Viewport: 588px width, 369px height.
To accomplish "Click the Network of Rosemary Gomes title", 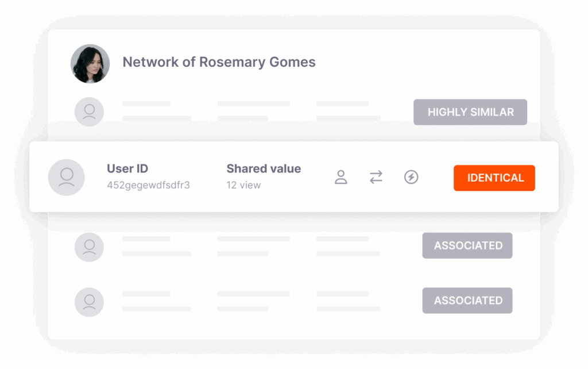I will pos(219,62).
